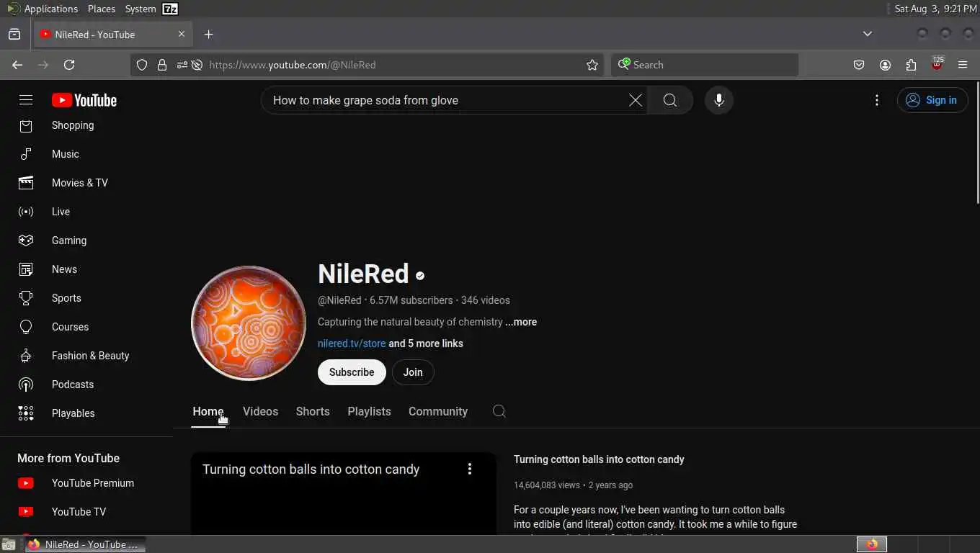Click the YouTube TV icon
The width and height of the screenshot is (980, 553).
point(26,512)
